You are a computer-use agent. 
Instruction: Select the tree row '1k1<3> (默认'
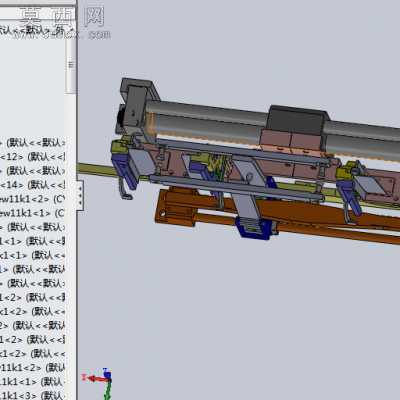coord(32,395)
